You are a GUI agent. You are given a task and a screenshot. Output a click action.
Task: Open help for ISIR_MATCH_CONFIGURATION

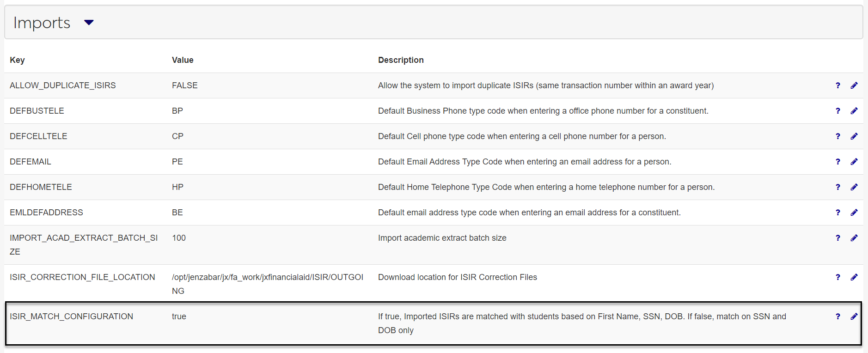click(x=837, y=316)
